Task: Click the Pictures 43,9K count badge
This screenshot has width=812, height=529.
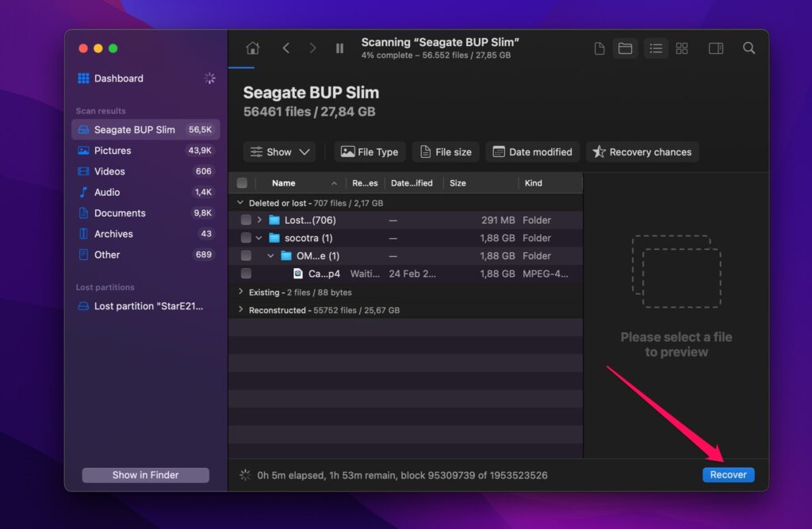Action: (x=200, y=150)
